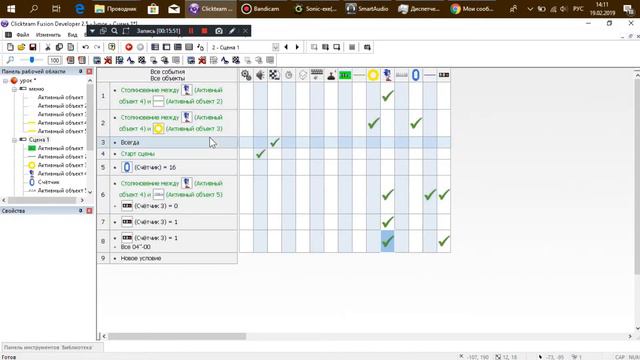Collapse the Сцена 1 tree node
The width and height of the screenshot is (640, 360).
tap(14, 140)
